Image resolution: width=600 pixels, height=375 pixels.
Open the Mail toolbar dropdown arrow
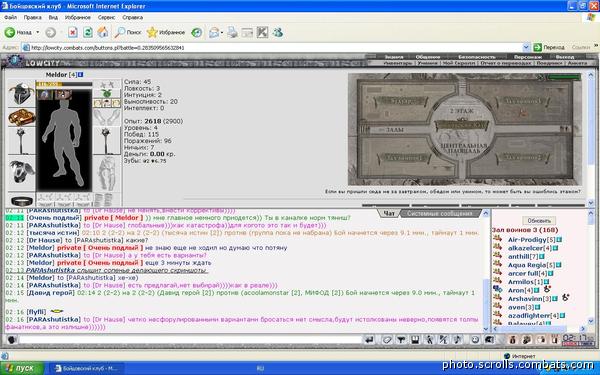222,33
